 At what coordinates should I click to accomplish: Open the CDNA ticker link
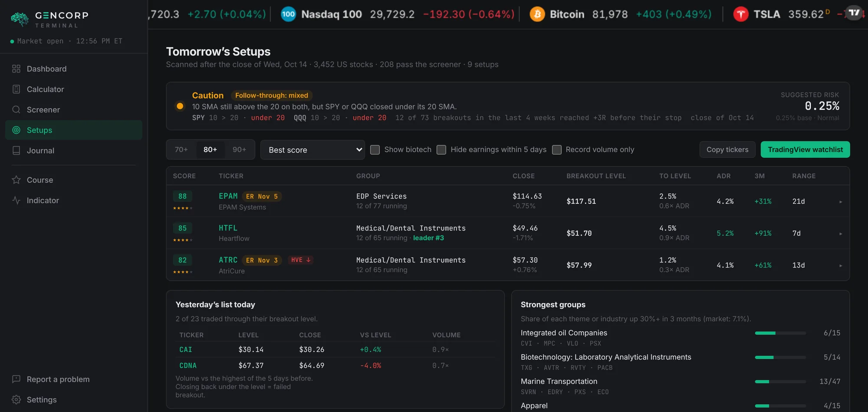[x=188, y=366]
